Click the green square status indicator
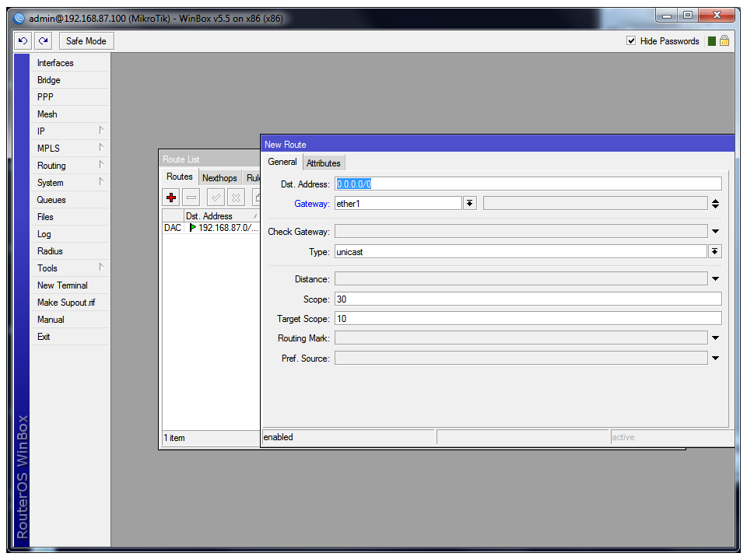Viewport: 747px width, 560px height. point(711,41)
